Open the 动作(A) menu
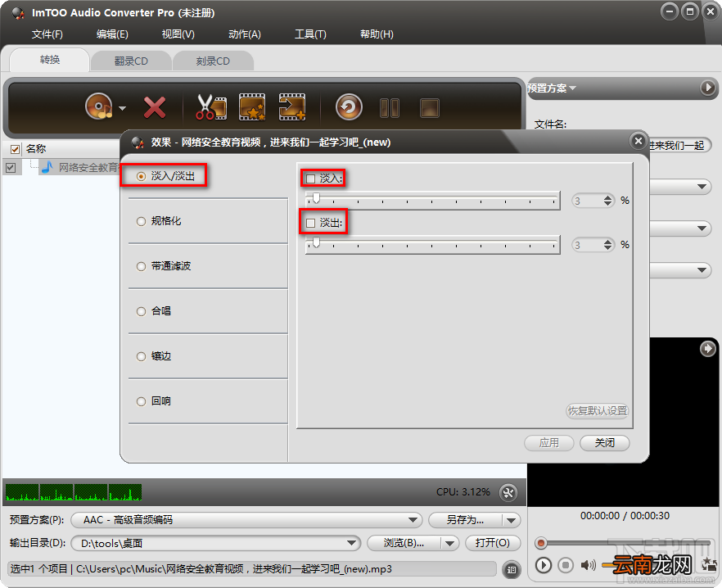 point(245,34)
